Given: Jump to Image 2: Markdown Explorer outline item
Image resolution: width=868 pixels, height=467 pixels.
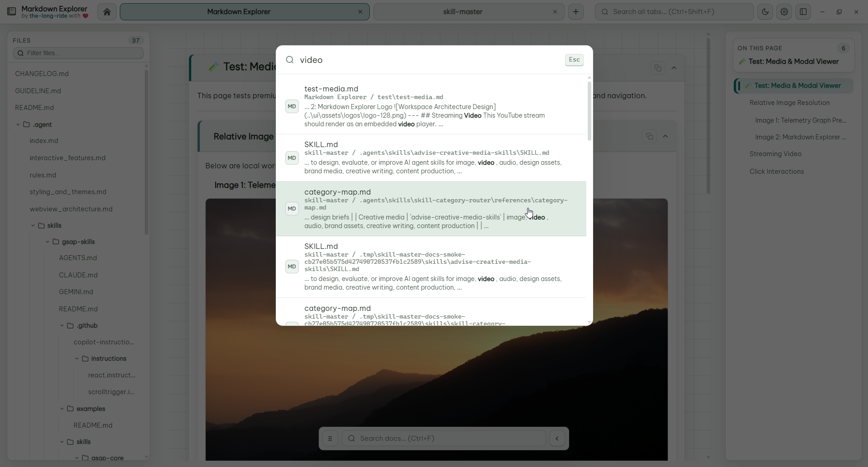Looking at the screenshot, I should click(x=801, y=137).
